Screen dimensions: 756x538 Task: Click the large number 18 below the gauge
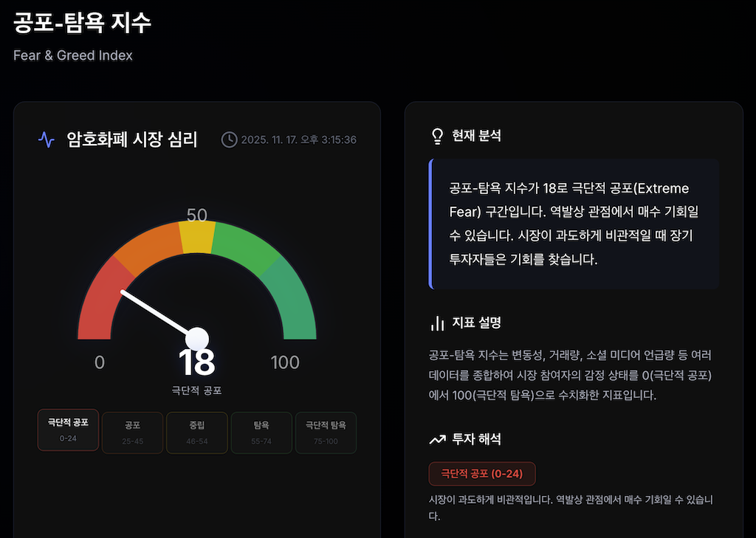pyautogui.click(x=196, y=363)
